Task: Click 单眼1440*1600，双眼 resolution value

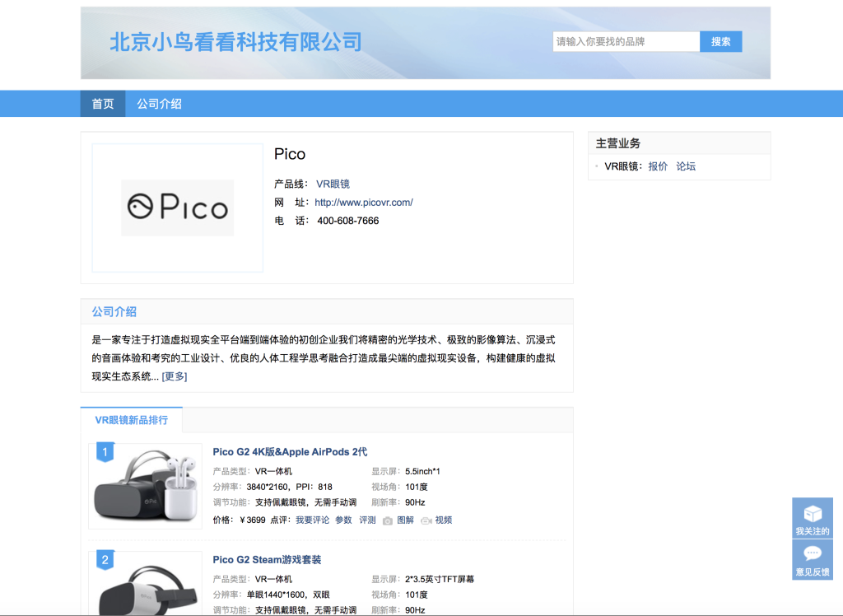Action: point(288,595)
